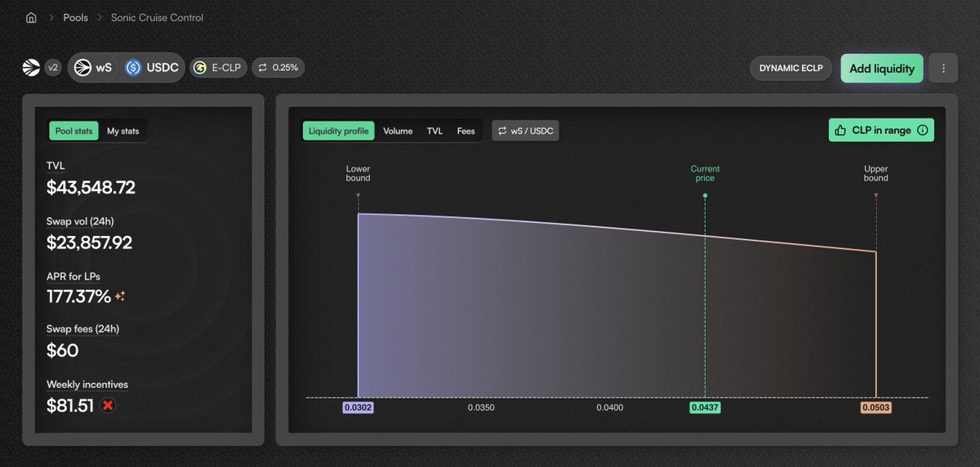Image resolution: width=980 pixels, height=467 pixels.
Task: Click the v2 version badge
Action: (x=53, y=68)
